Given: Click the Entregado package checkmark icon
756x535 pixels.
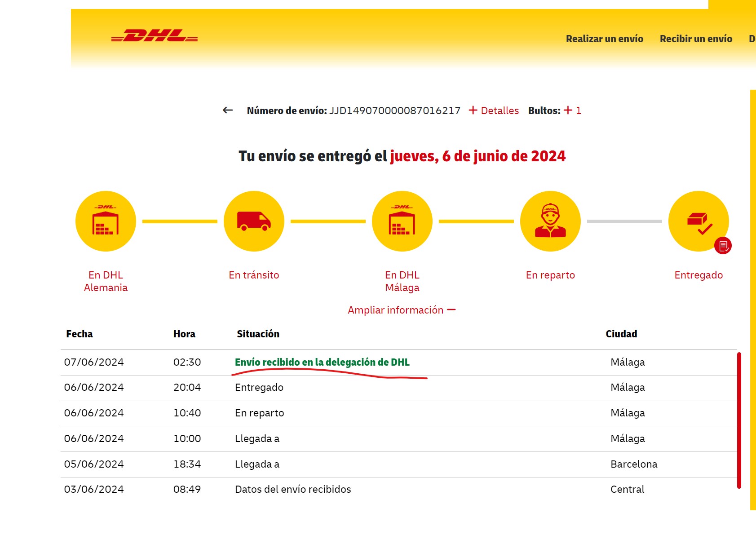Looking at the screenshot, I should tap(698, 220).
